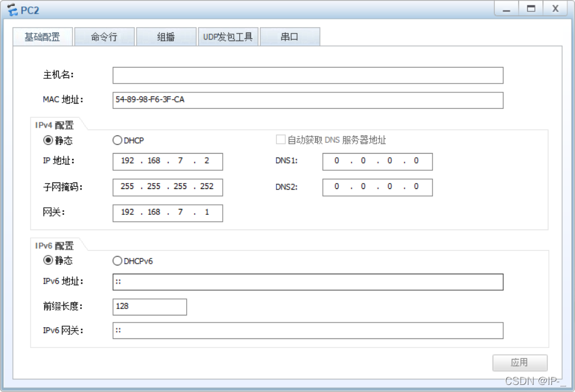Select the DHCPv6 radio button
Image resolution: width=575 pixels, height=392 pixels.
[x=117, y=261]
